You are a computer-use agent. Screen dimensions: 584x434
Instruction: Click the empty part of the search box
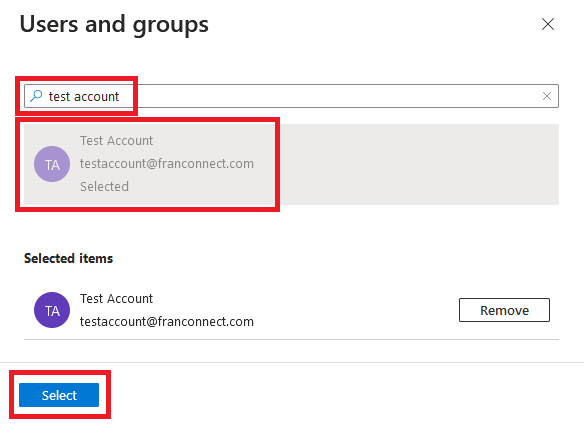335,96
